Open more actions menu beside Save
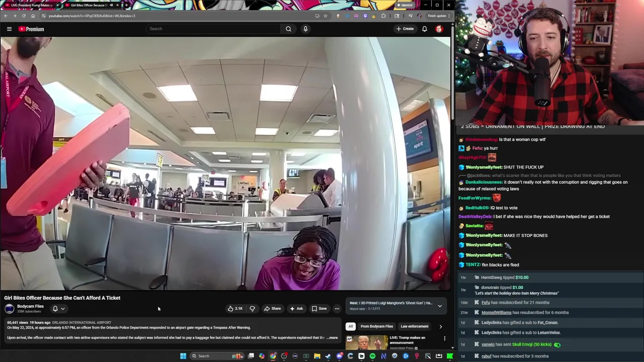This screenshot has width=644, height=362. point(337,309)
